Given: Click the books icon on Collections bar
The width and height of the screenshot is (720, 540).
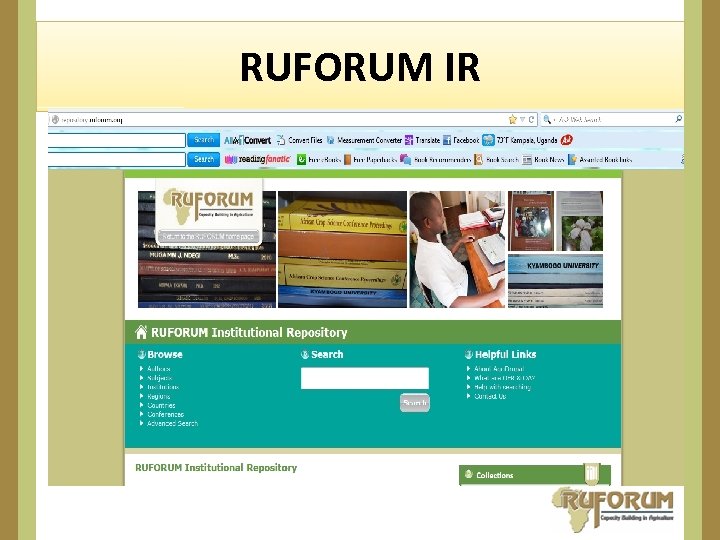Looking at the screenshot, I should pyautogui.click(x=592, y=473).
